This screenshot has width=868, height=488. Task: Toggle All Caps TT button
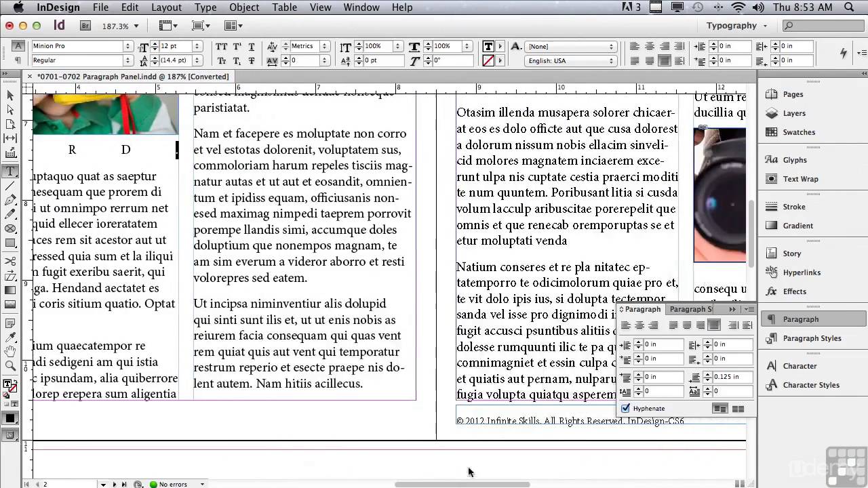click(x=222, y=46)
